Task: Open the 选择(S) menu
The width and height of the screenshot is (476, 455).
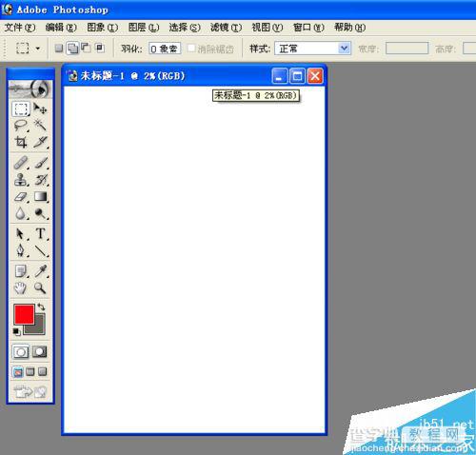Action: pos(185,28)
